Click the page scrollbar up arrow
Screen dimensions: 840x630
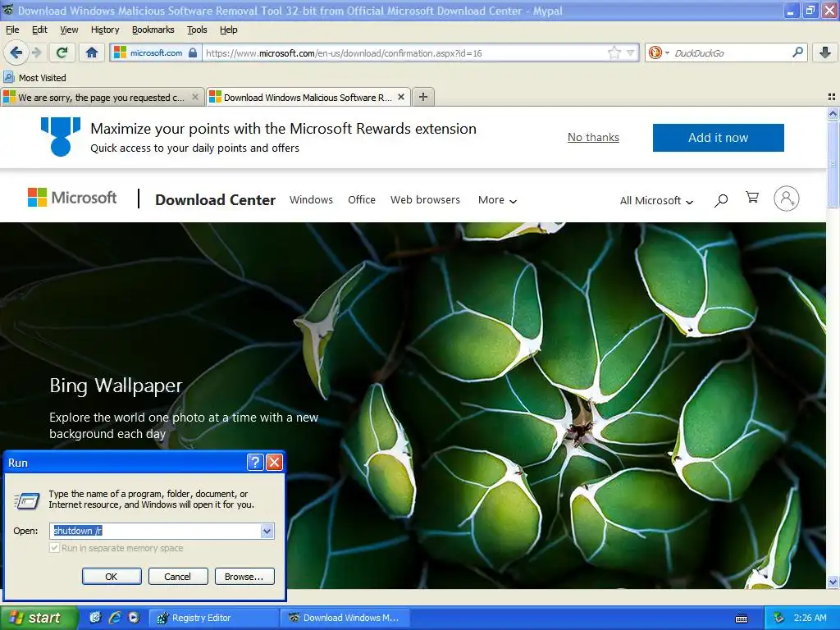click(x=833, y=113)
